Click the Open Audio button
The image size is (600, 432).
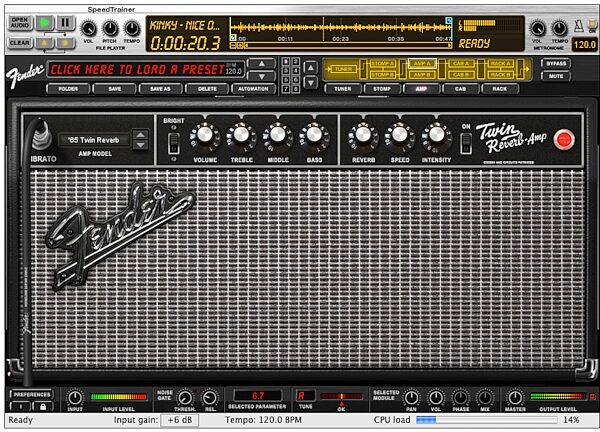[20, 23]
